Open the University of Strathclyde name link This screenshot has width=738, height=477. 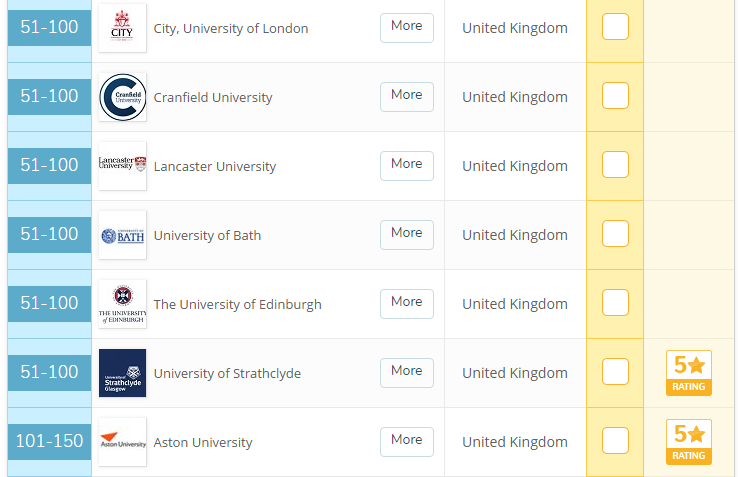tap(227, 374)
